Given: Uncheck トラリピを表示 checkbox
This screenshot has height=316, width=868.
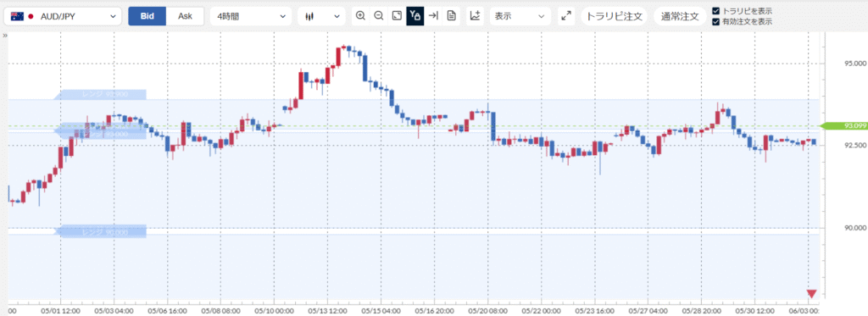Looking at the screenshot, I should point(716,11).
